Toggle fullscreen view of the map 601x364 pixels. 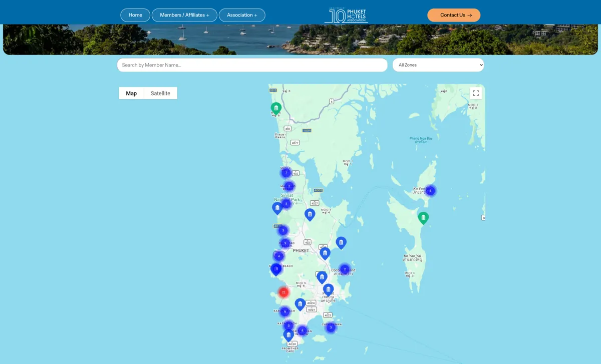click(x=476, y=93)
